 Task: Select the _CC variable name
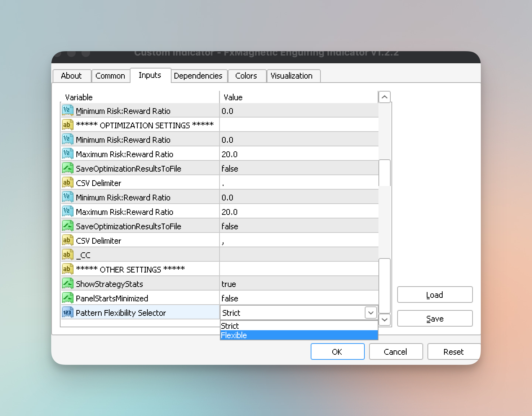tap(83, 255)
